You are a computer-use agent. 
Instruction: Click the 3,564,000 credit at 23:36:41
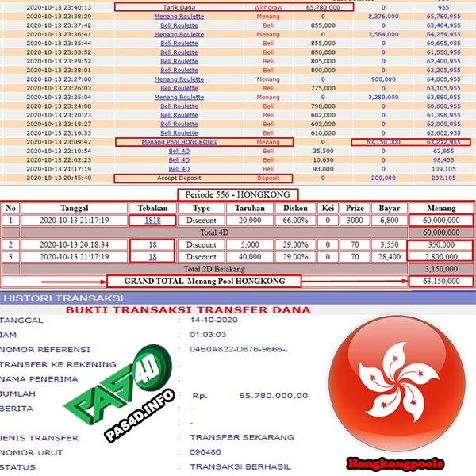(383, 34)
